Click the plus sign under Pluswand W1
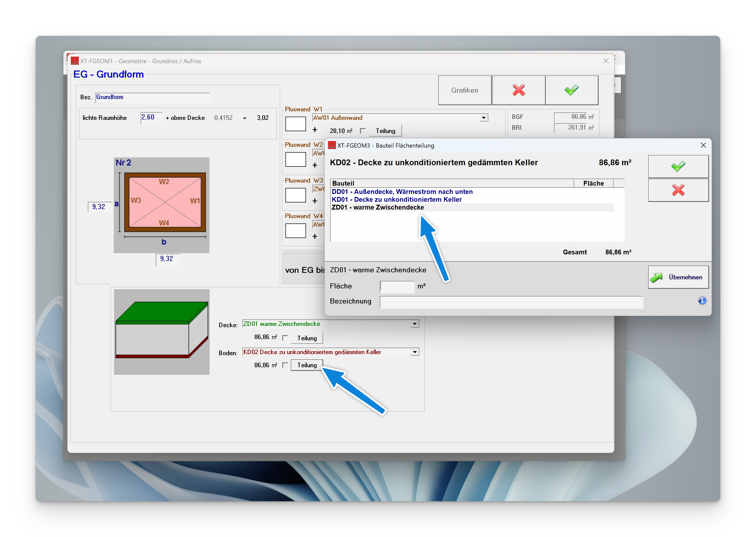 tap(315, 130)
